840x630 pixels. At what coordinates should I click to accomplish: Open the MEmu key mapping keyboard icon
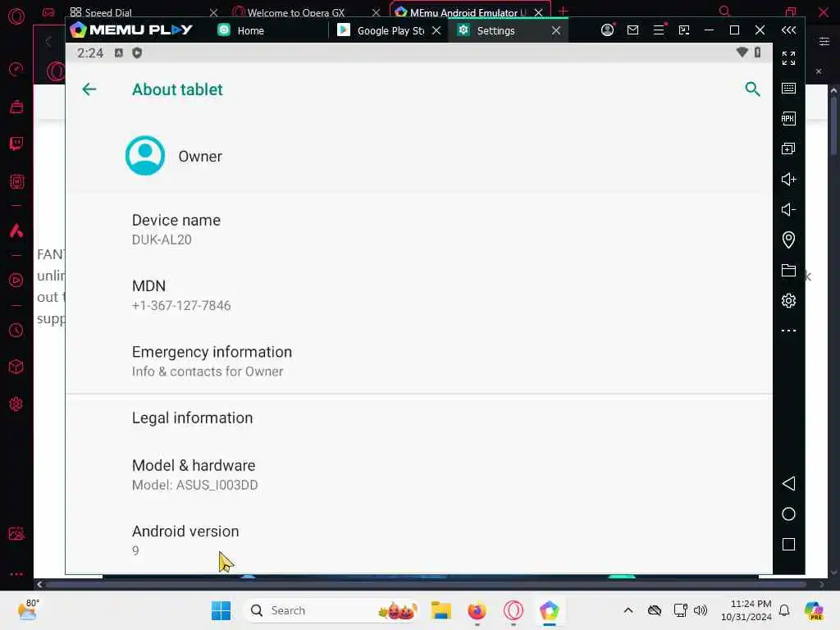[x=788, y=89]
